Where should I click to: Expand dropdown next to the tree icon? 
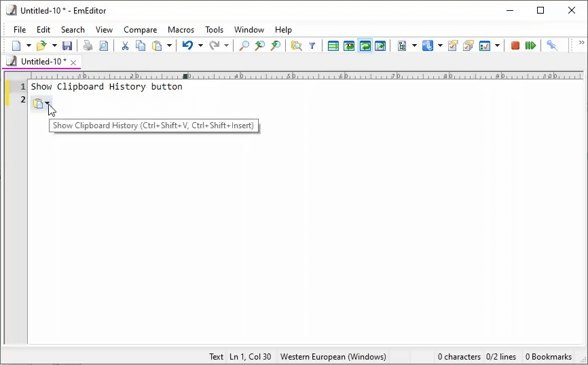414,45
